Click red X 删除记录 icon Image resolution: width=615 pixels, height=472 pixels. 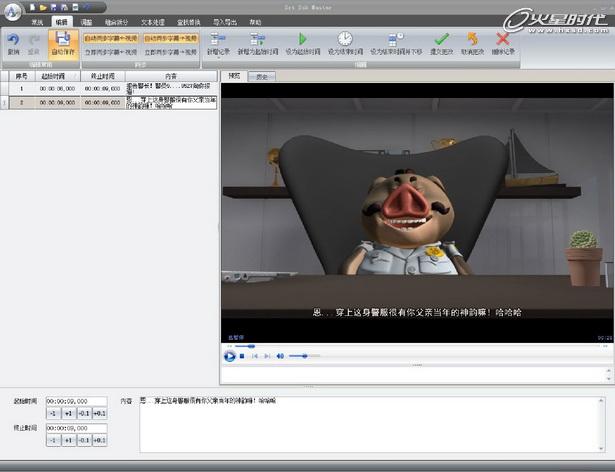(x=503, y=39)
